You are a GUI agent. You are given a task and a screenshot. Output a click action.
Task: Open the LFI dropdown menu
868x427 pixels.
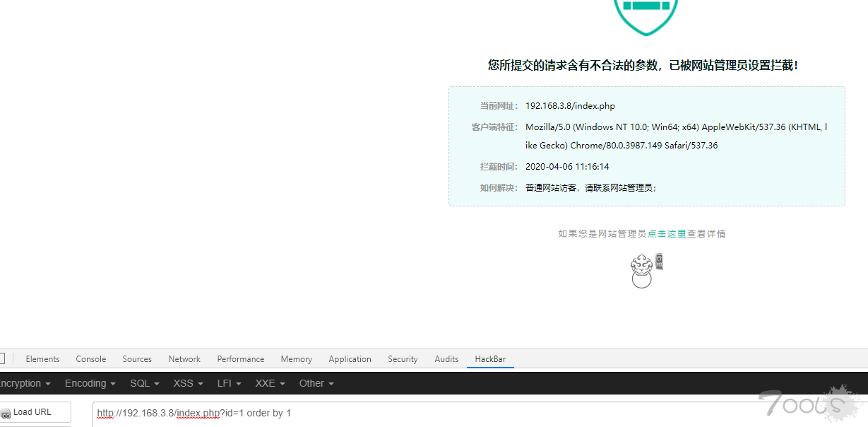tap(229, 383)
